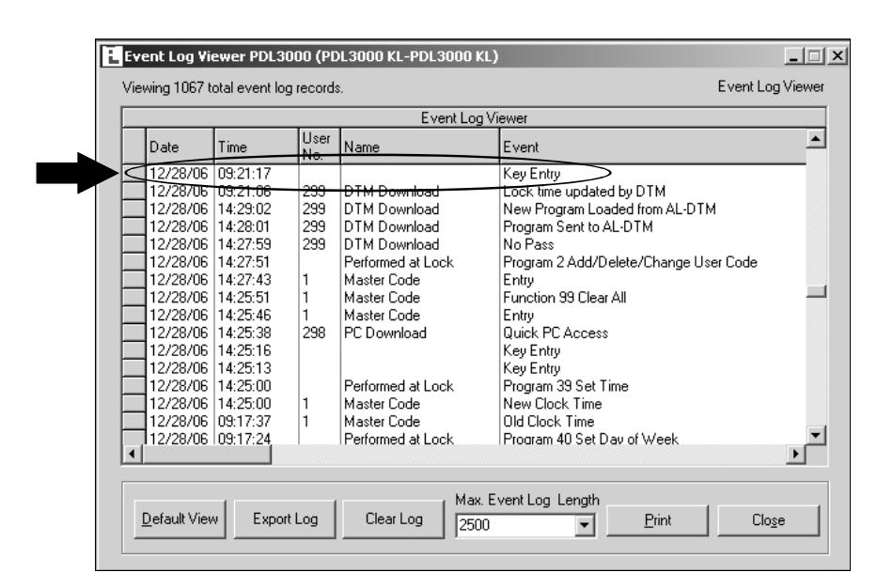877x588 pixels.
Task: Open the Max. Event Log Length dropdown arrow
Action: (585, 525)
